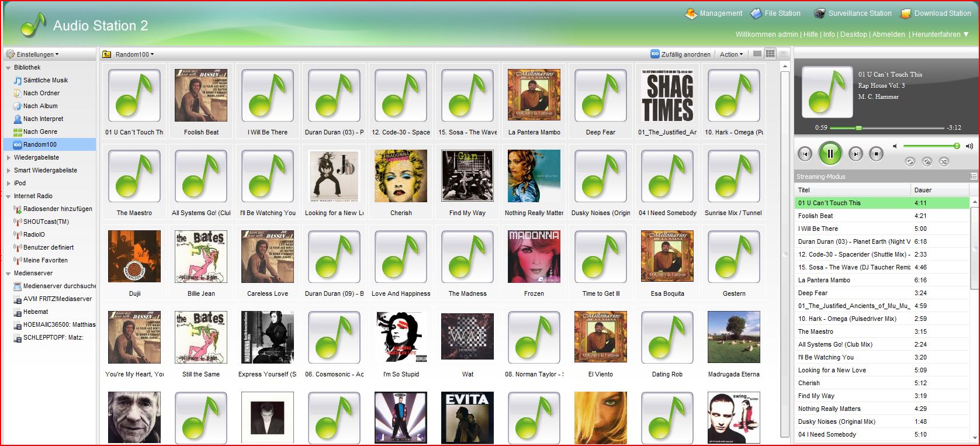
Task: Toggle repeat one mode
Action: click(927, 161)
